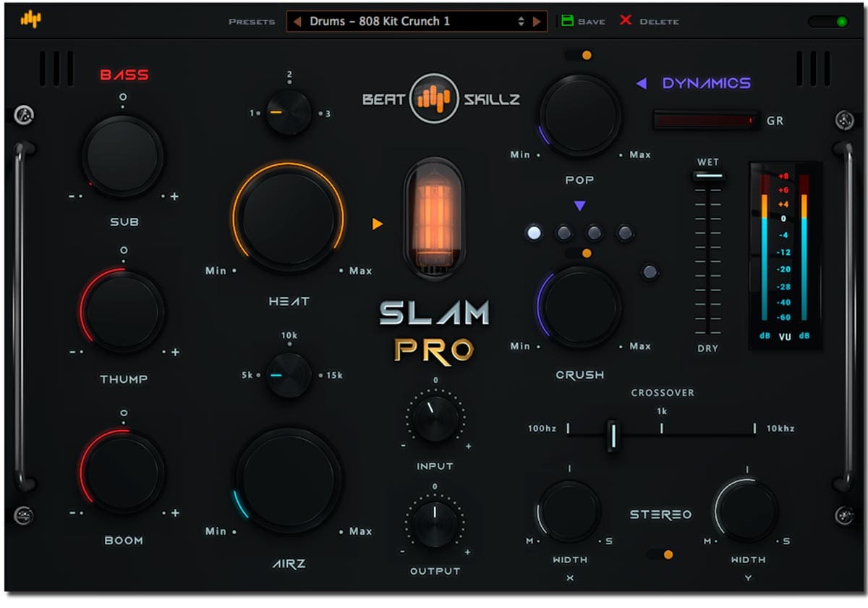The width and height of the screenshot is (868, 608).
Task: Click the THUMP knob
Action: click(124, 311)
